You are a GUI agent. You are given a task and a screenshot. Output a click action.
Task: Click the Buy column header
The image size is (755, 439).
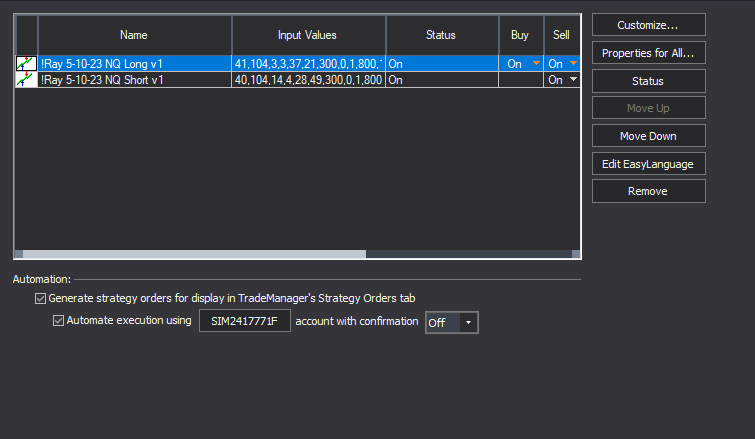point(521,35)
